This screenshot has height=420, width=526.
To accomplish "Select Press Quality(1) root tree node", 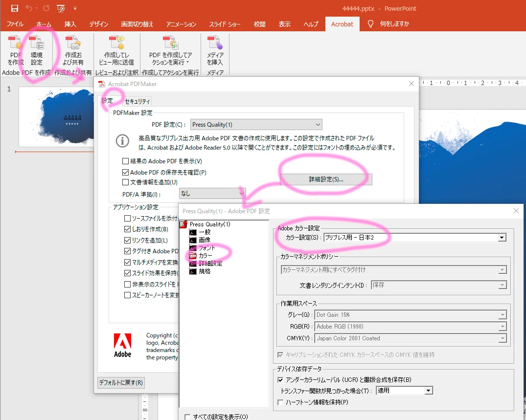I will [209, 224].
